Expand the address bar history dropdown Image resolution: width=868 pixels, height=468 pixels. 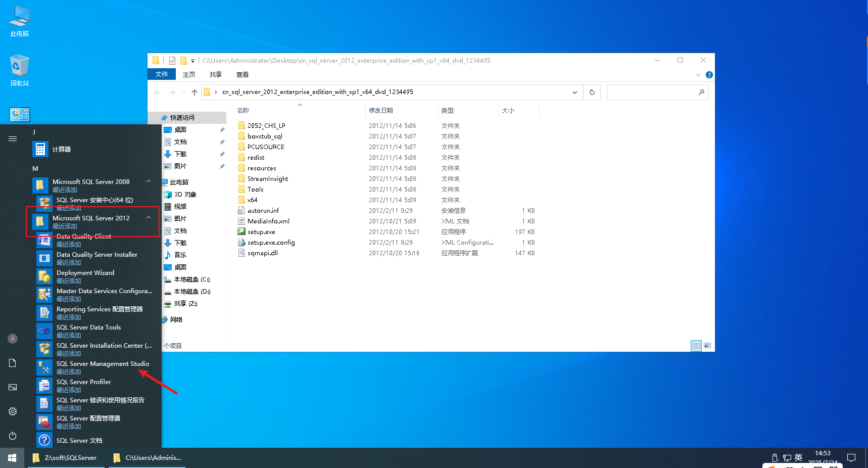coord(575,92)
